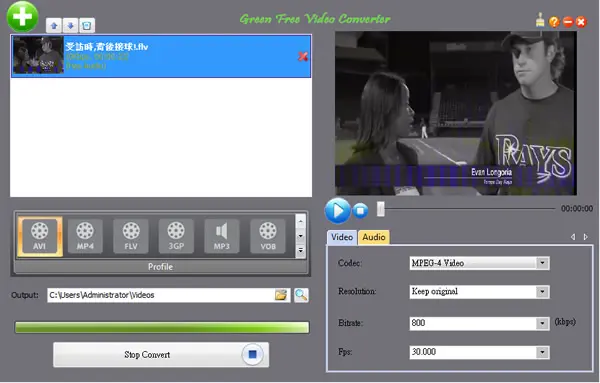Browse for an output folder with the folder icon
Image resolution: width=600 pixels, height=383 pixels.
point(281,295)
